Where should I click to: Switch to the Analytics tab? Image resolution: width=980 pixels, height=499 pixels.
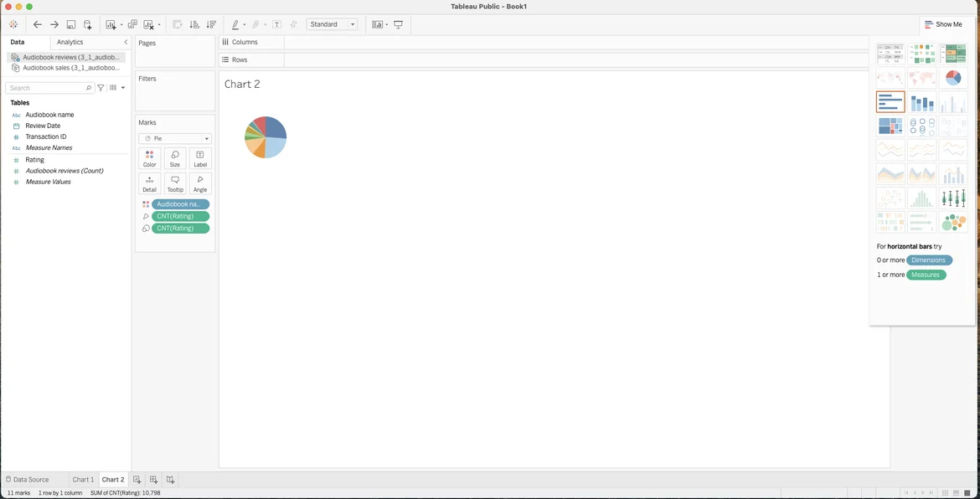point(70,42)
